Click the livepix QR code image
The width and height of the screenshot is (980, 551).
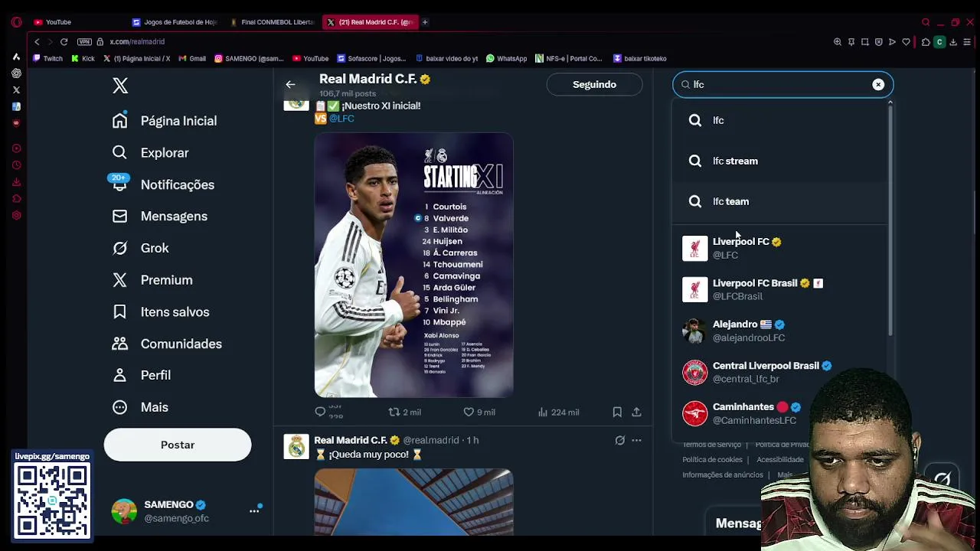coord(52,501)
